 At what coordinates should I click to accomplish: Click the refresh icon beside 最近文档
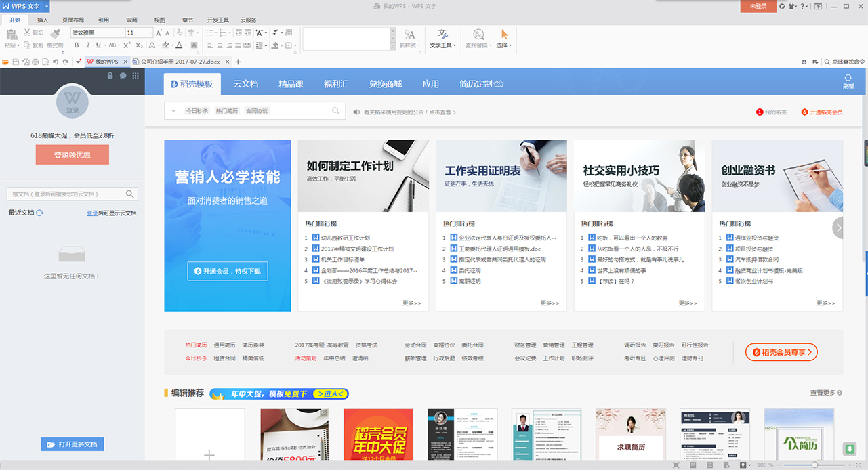pos(39,213)
